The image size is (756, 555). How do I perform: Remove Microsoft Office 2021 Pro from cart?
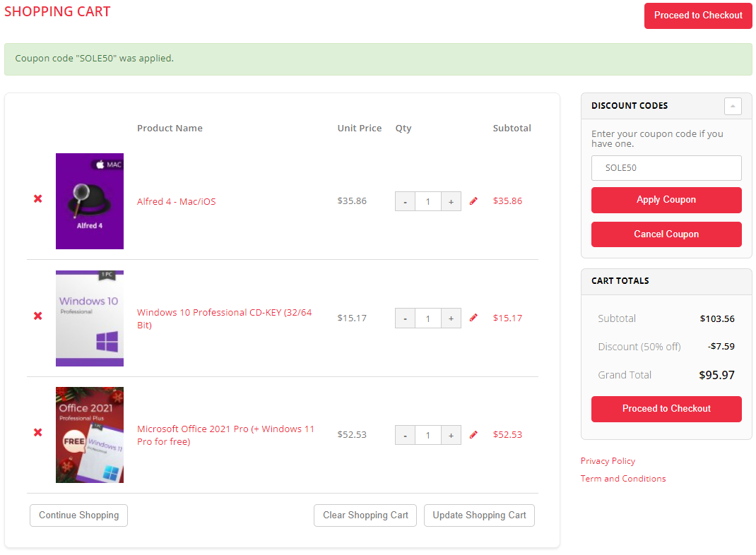click(37, 432)
